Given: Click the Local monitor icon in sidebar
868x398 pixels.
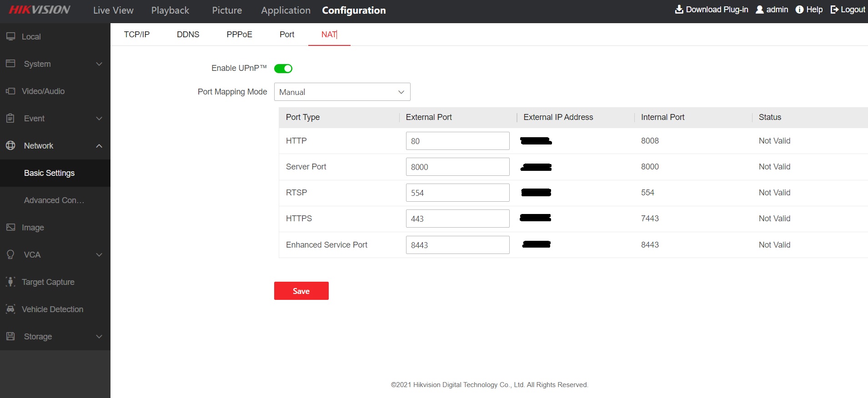Looking at the screenshot, I should [x=10, y=36].
